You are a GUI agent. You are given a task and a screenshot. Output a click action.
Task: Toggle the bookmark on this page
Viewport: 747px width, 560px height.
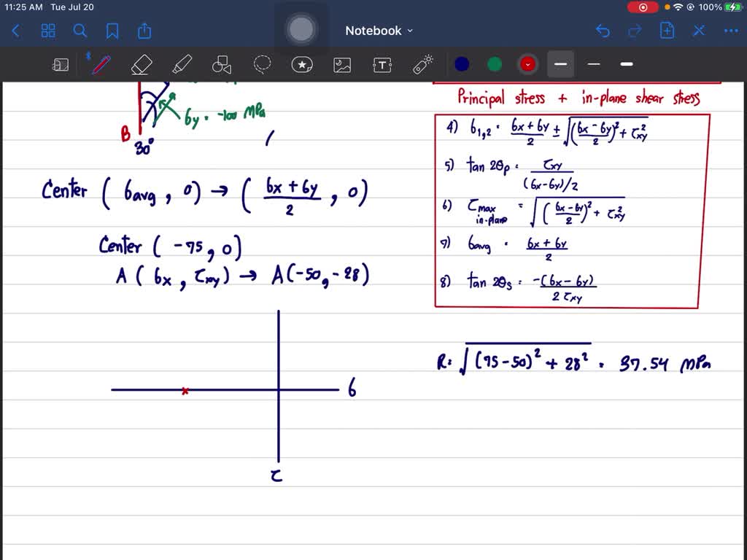112,31
